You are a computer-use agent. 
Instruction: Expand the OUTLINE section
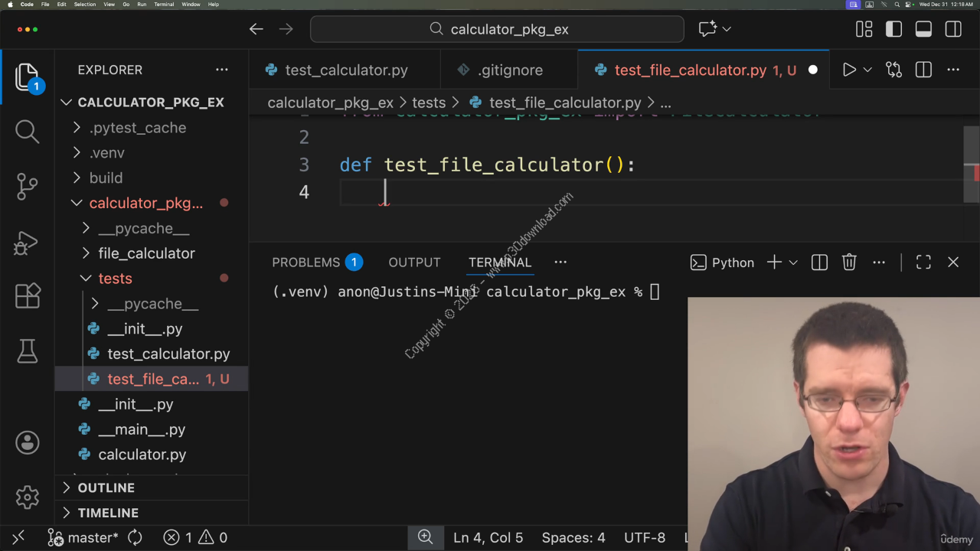[106, 487]
